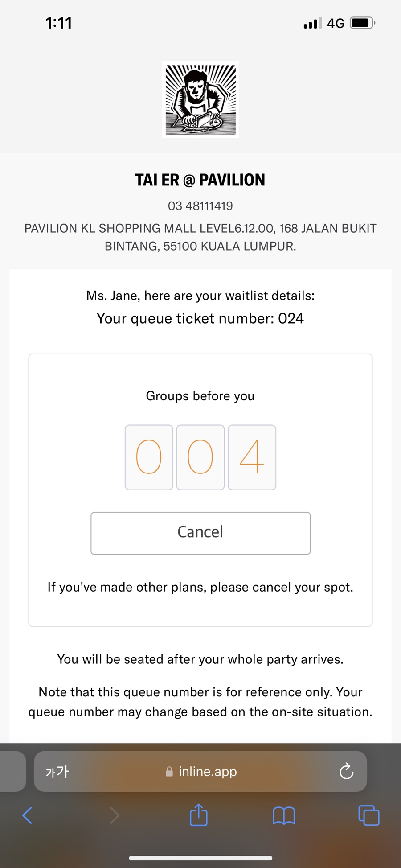This screenshot has width=401, height=868.
Task: Click the Cancel button
Action: [200, 533]
